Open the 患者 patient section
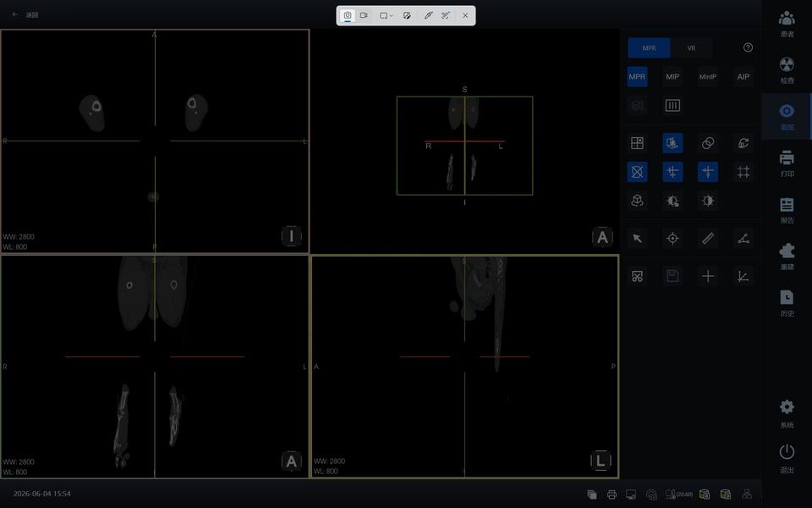 787,24
